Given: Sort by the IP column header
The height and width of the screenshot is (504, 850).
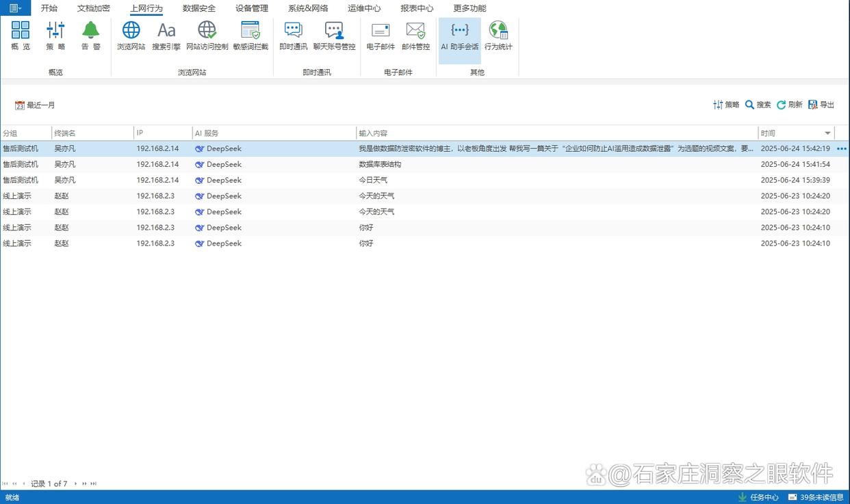Looking at the screenshot, I should (163, 133).
